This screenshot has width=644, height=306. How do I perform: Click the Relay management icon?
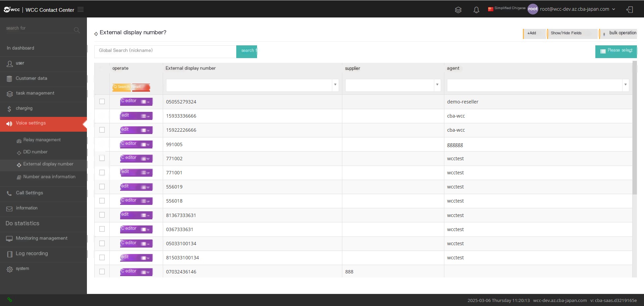click(19, 141)
